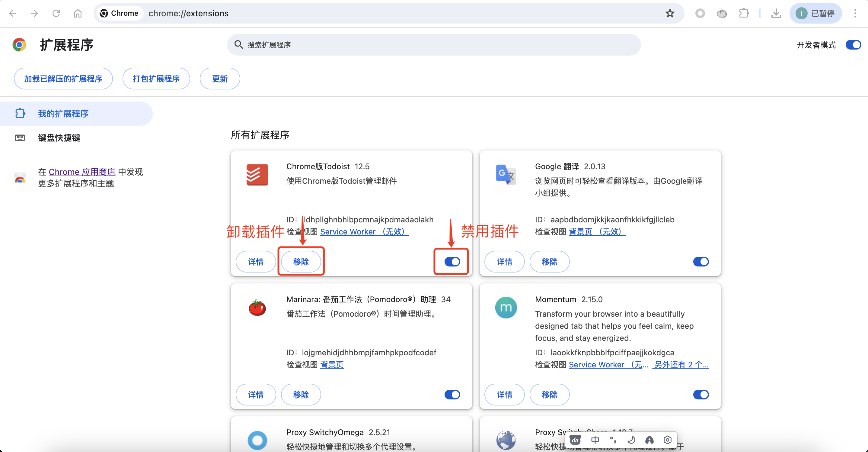Click the keyboard icon next to 键盘快捷键
The height and width of the screenshot is (452, 868).
point(20,137)
